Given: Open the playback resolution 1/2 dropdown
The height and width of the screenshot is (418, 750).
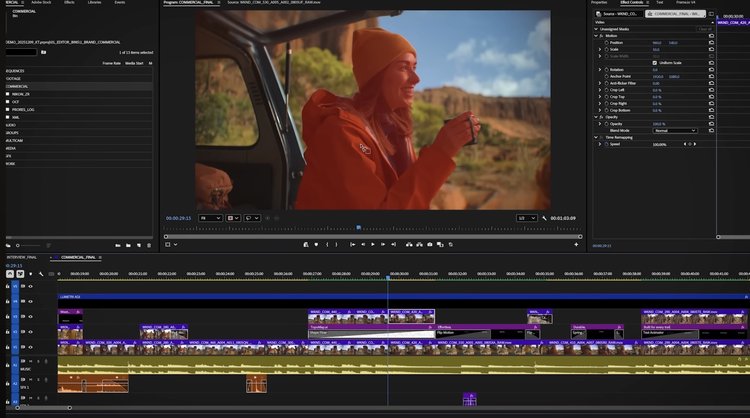Looking at the screenshot, I should coord(527,218).
